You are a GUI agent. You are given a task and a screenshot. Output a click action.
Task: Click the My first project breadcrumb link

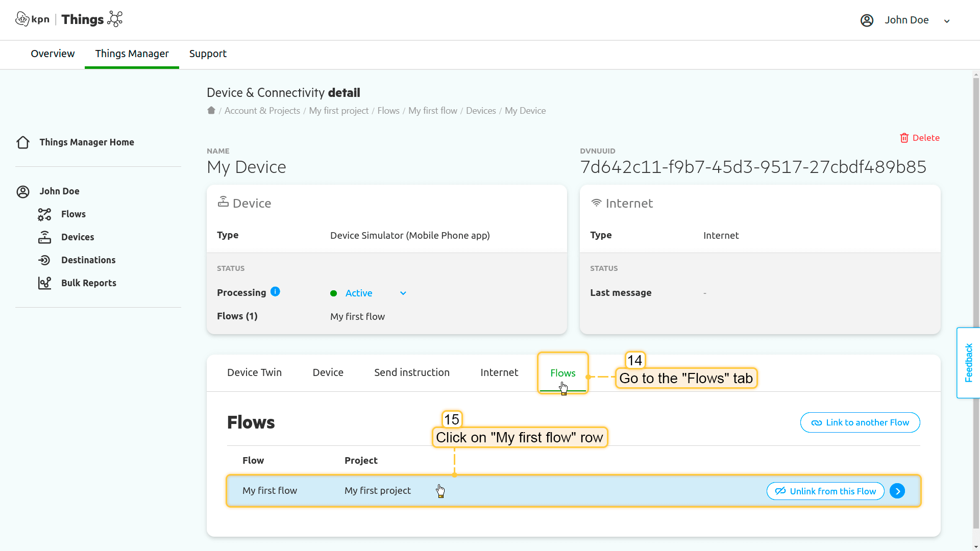[x=338, y=111]
